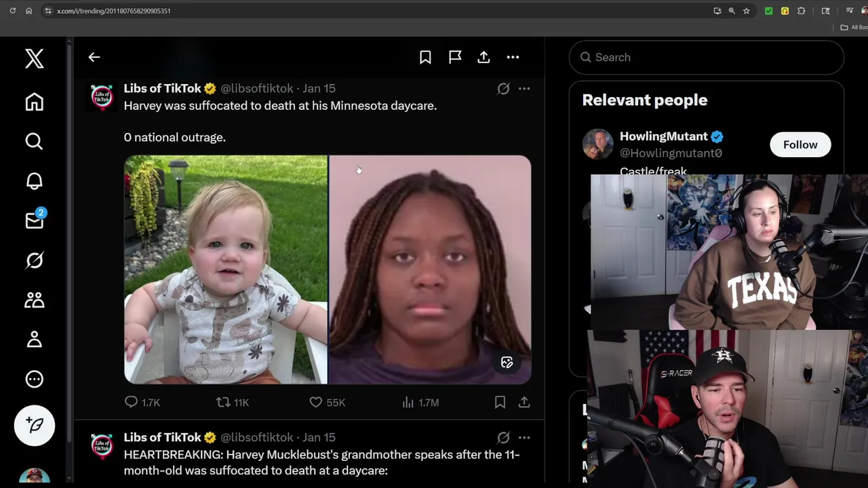
Task: Open HowlingMutant profile name link
Action: [664, 136]
